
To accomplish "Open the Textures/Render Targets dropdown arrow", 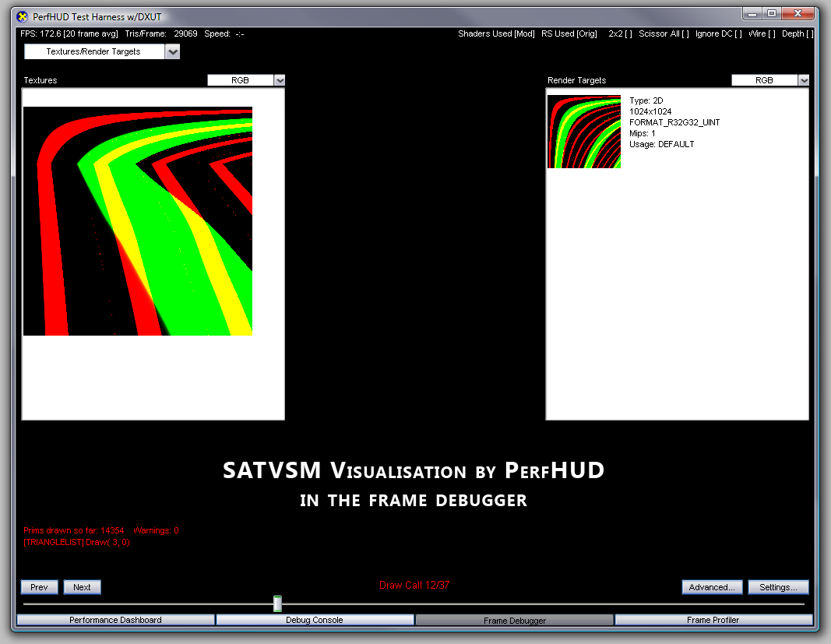I will 173,51.
